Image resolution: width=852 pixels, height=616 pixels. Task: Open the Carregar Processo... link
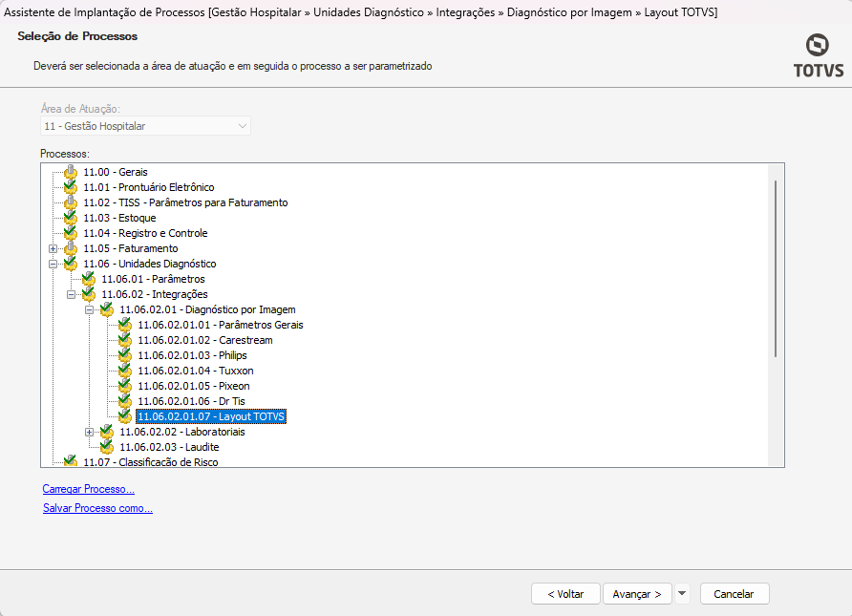tap(89, 489)
